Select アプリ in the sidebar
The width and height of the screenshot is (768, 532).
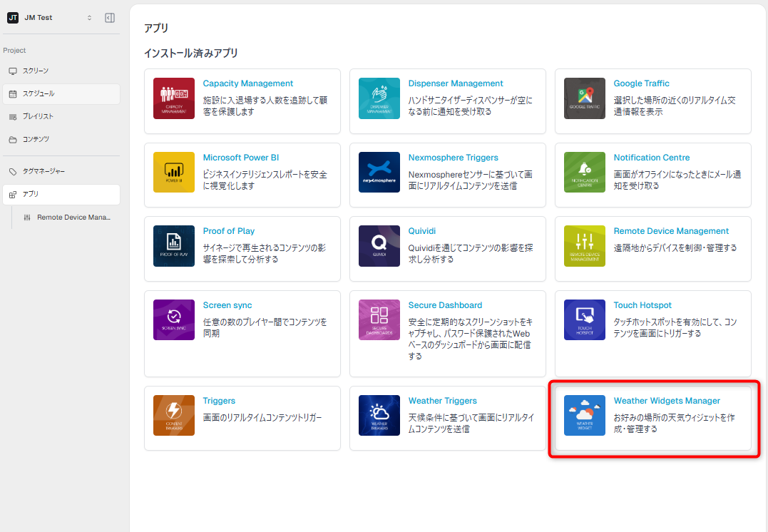pos(61,195)
